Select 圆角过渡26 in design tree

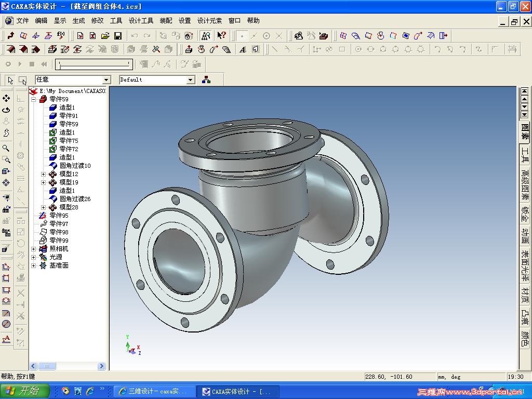pyautogui.click(x=75, y=199)
